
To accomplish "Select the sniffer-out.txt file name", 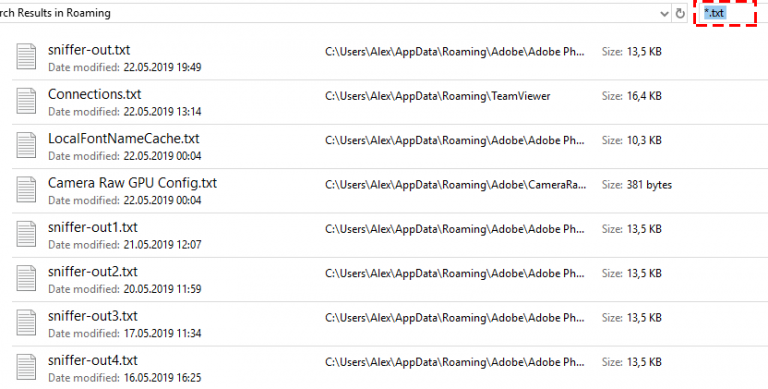I will (x=89, y=50).
